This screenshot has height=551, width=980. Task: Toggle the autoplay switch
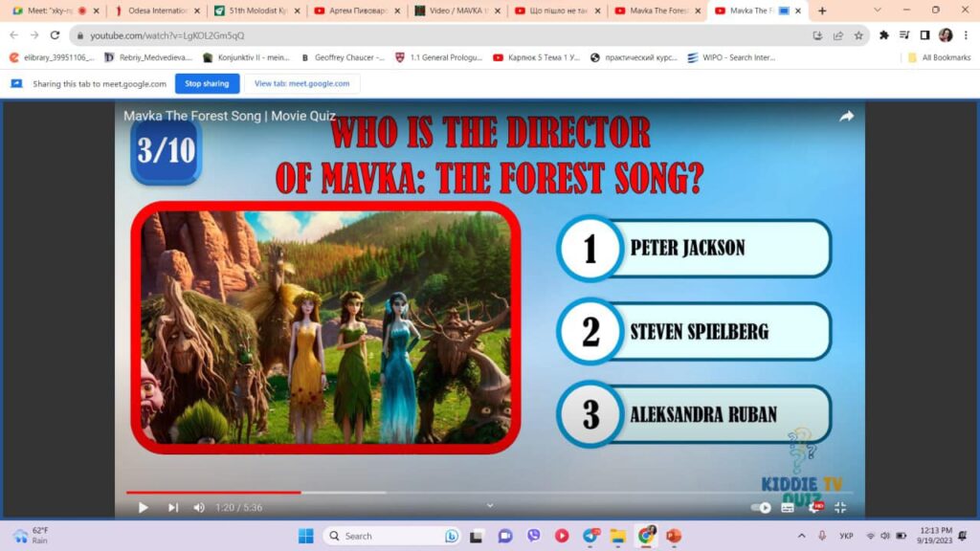tap(761, 508)
